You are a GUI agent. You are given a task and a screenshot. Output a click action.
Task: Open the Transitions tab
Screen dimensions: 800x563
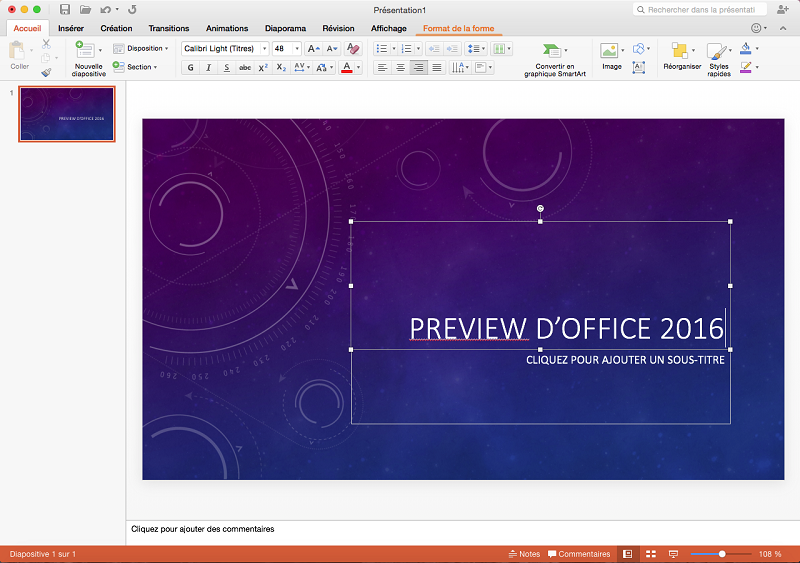169,28
